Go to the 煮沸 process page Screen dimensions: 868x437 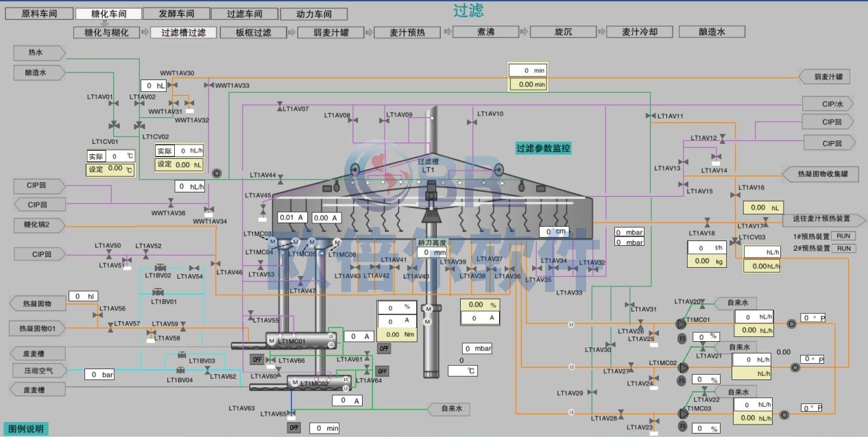[x=485, y=32]
